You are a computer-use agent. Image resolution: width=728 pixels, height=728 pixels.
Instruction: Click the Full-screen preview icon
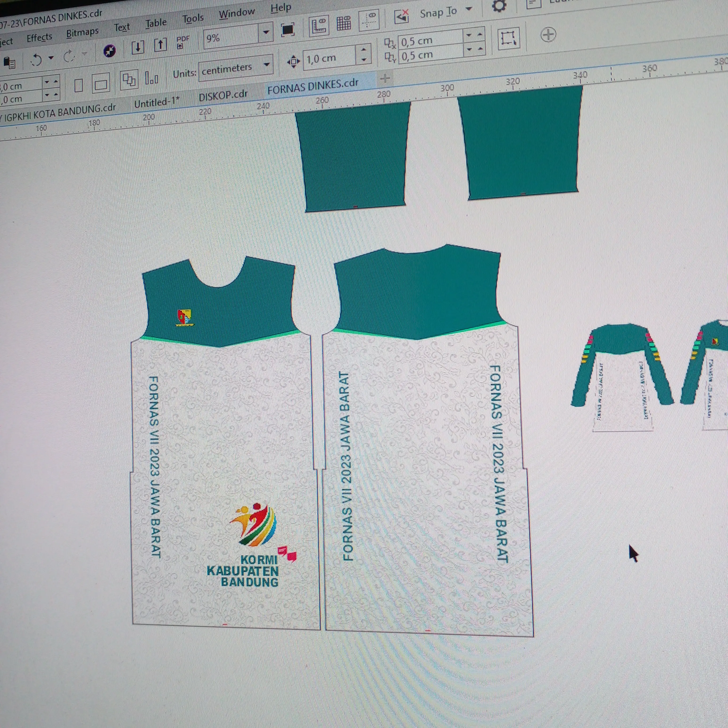(288, 29)
